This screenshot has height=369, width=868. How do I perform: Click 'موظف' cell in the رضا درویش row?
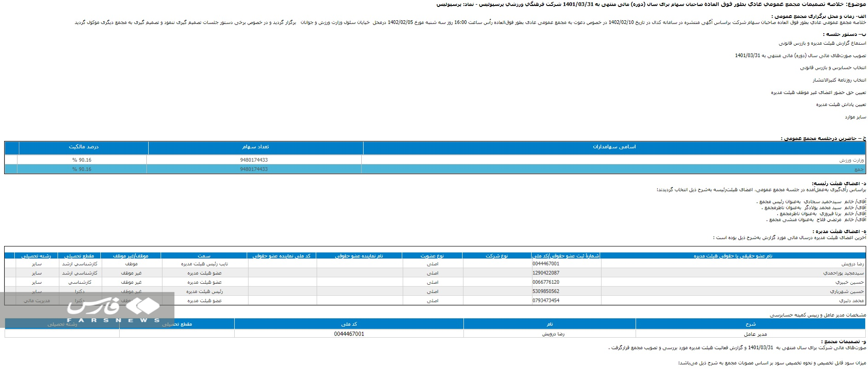point(131,264)
